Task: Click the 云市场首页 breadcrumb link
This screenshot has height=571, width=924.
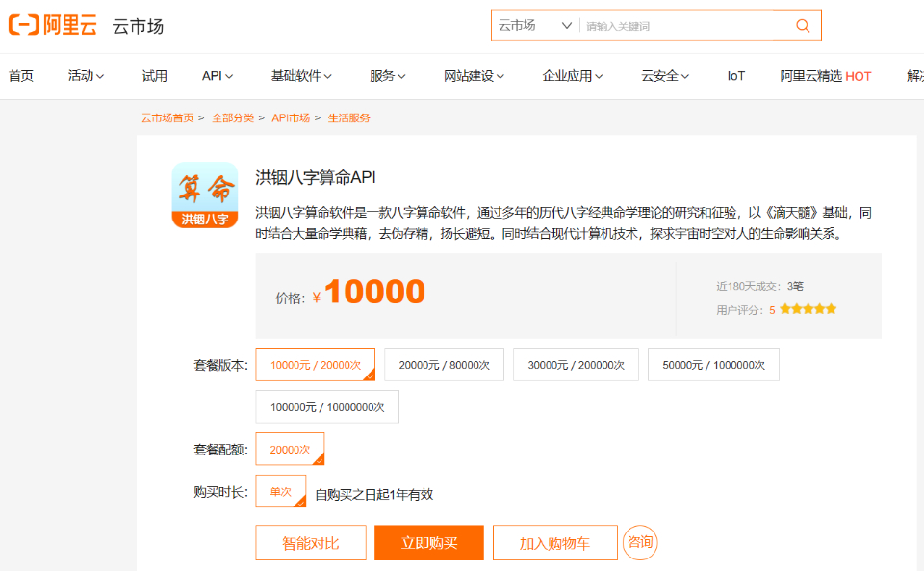Action: coord(167,117)
